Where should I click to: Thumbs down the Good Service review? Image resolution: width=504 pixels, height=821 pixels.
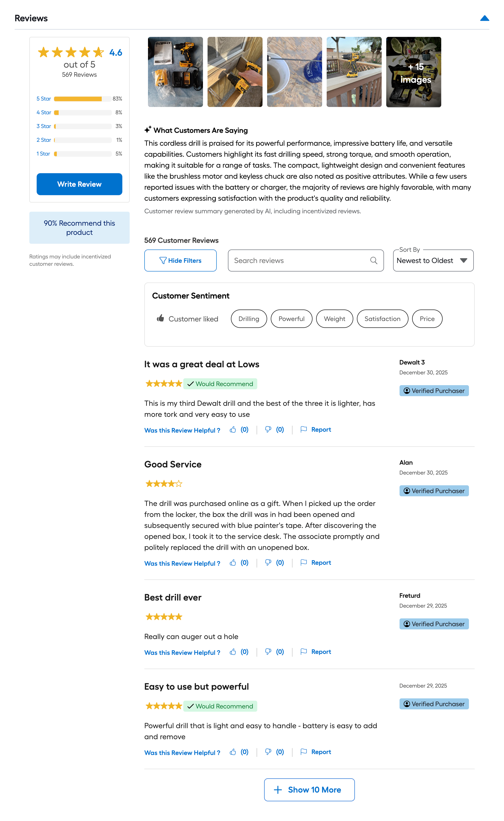click(268, 563)
